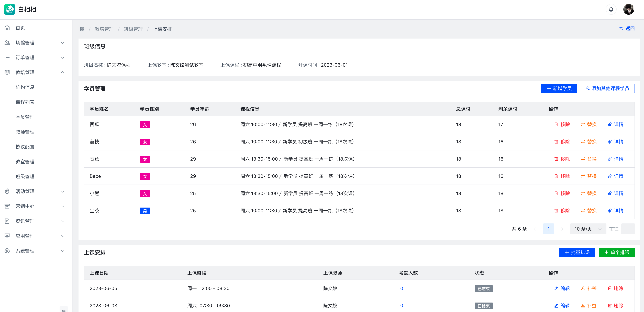Click the 班级管理 breadcrumb link
This screenshot has width=644, height=312.
(x=133, y=29)
